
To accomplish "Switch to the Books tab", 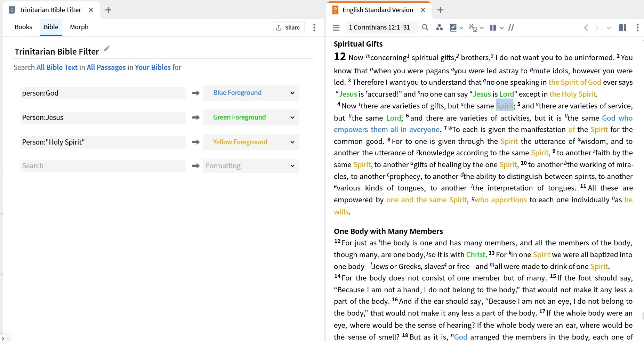I will coord(23,27).
